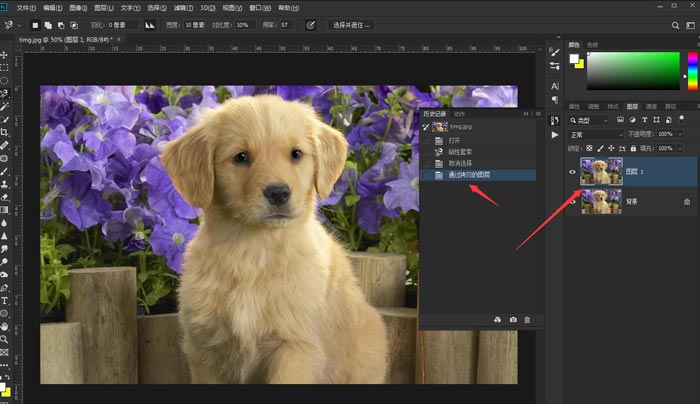Viewport: 700px width, 404px height.
Task: Toggle lock image pixels brush icon
Action: click(600, 148)
